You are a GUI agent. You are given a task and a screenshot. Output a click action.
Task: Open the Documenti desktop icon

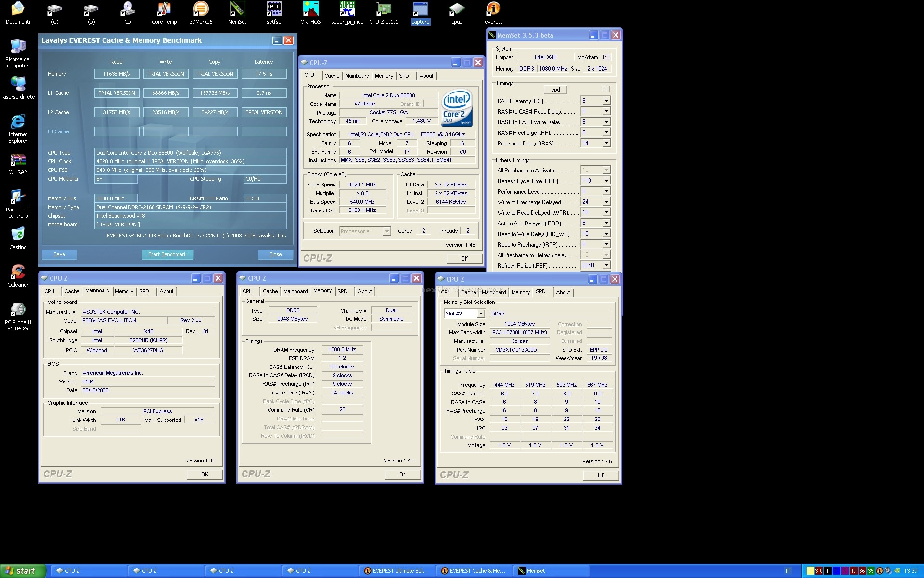18,13
